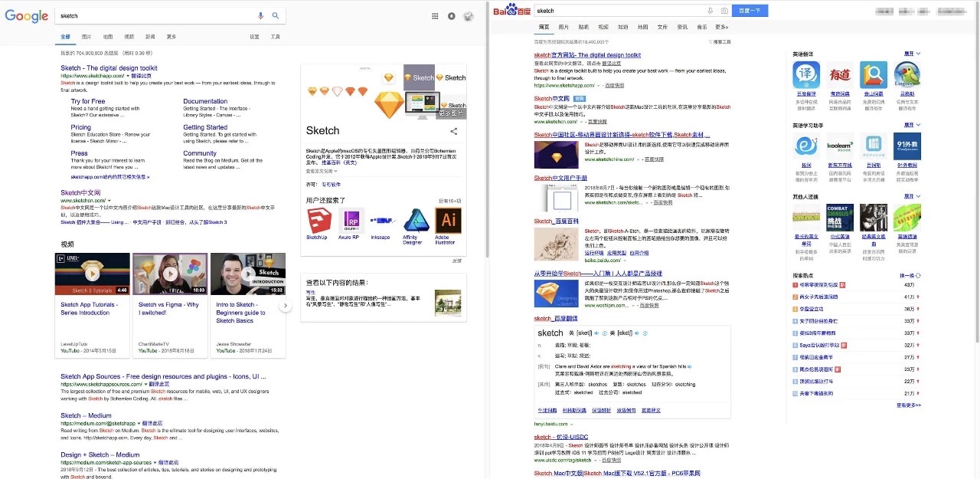The height and width of the screenshot is (479, 980).
Task: Open the 'Community' sitelink
Action: point(200,153)
